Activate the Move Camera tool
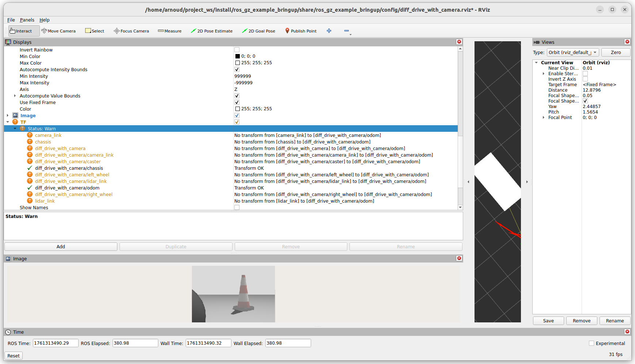The height and width of the screenshot is (364, 635). tap(58, 31)
